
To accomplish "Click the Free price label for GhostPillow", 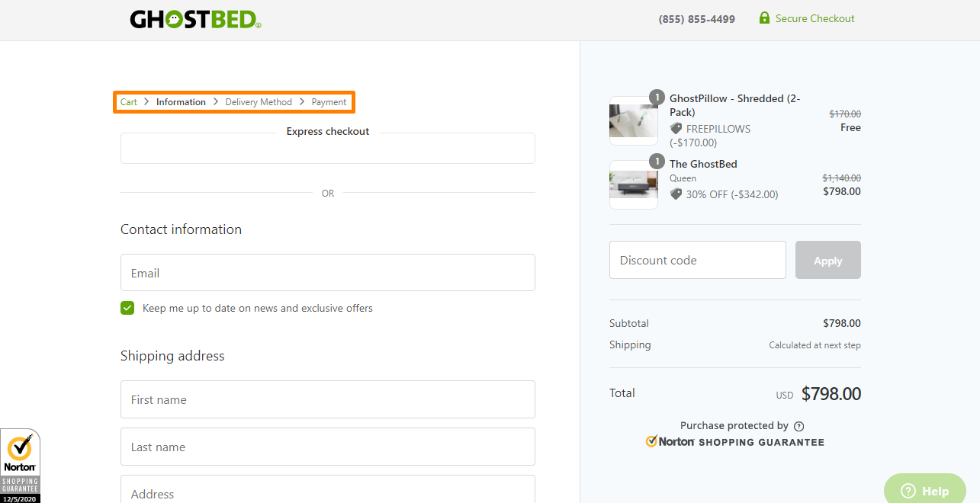I will [850, 127].
